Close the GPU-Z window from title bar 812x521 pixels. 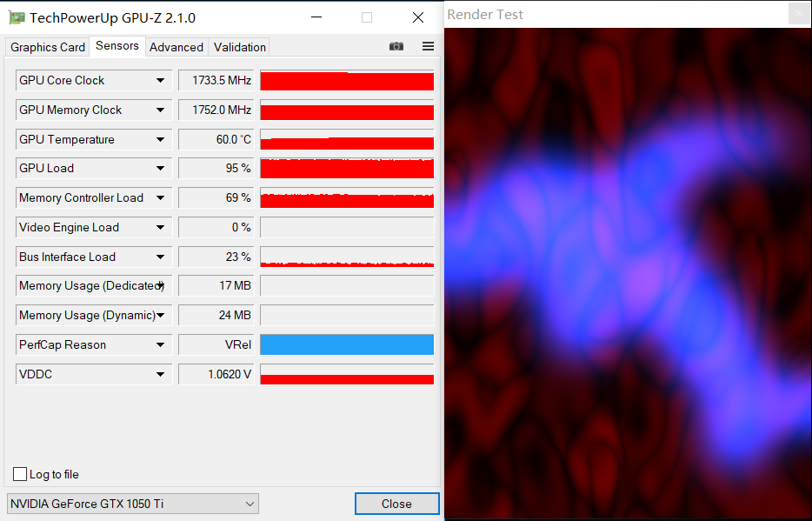pos(418,17)
